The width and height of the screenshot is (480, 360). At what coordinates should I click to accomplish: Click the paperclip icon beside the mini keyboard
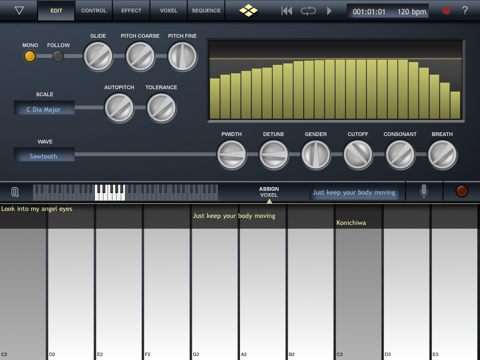(x=15, y=192)
